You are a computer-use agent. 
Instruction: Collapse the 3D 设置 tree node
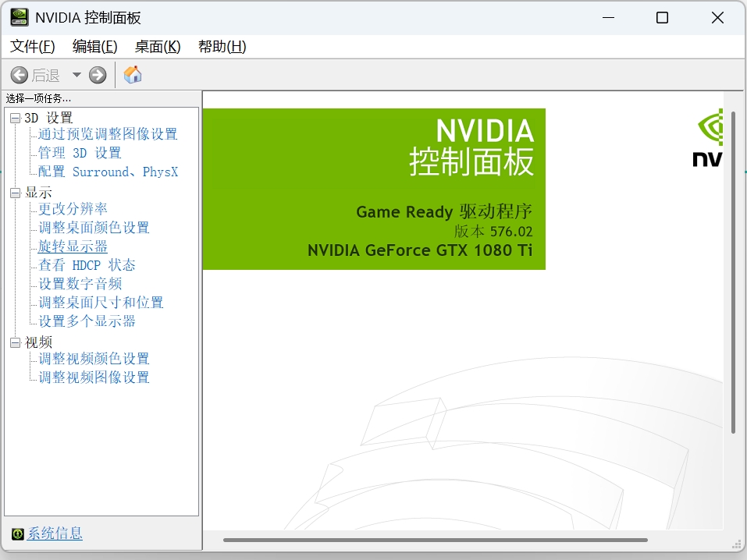coord(15,118)
